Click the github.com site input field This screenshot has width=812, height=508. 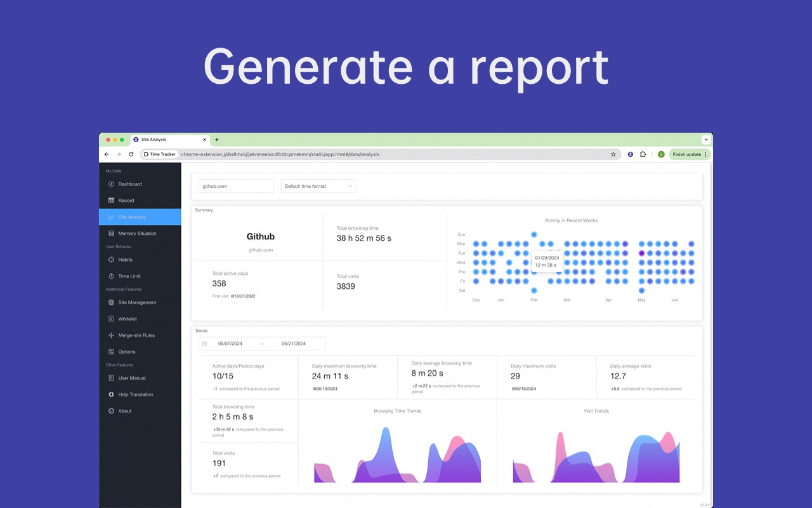click(235, 186)
